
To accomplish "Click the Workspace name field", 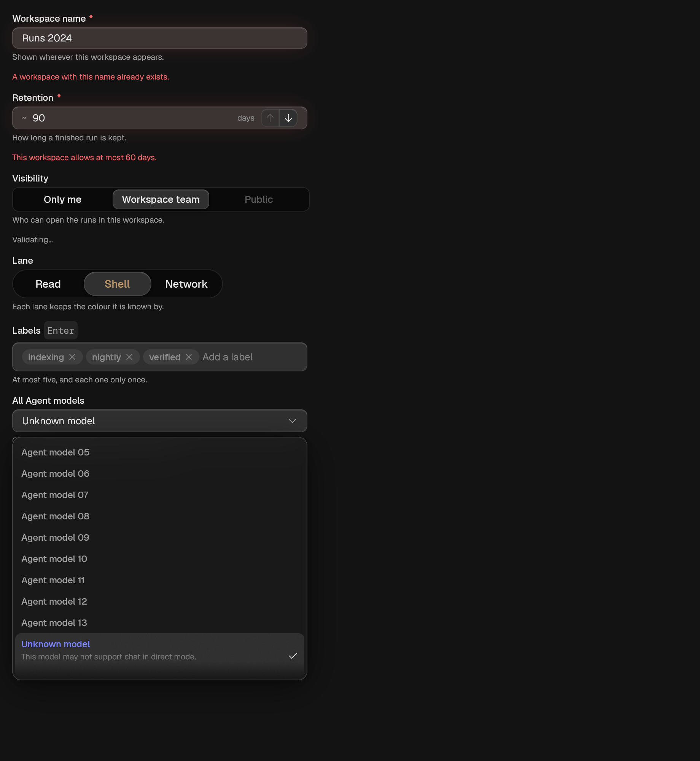I will 160,38.
